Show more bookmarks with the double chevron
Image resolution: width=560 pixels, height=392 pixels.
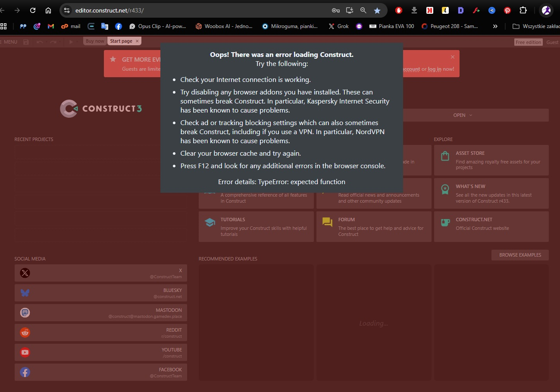coord(495,26)
